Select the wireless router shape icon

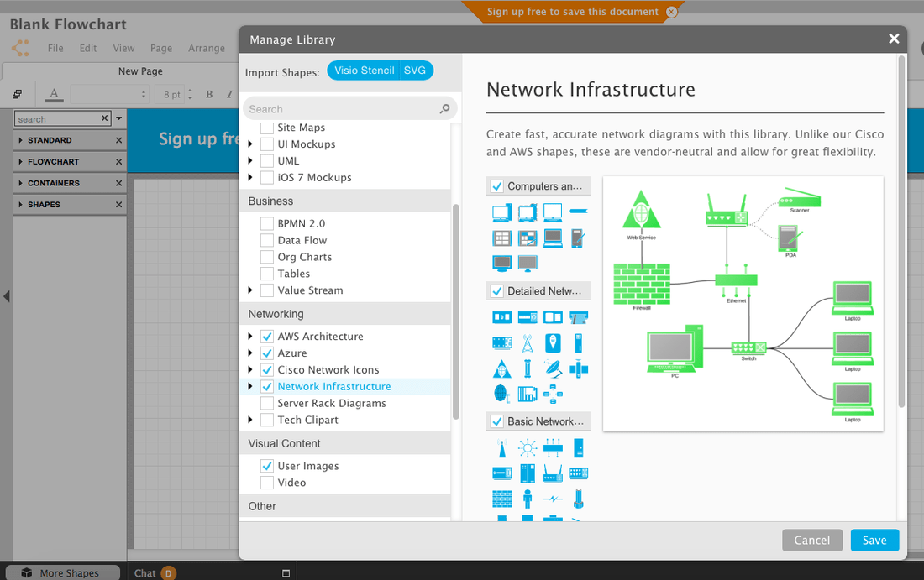click(553, 473)
